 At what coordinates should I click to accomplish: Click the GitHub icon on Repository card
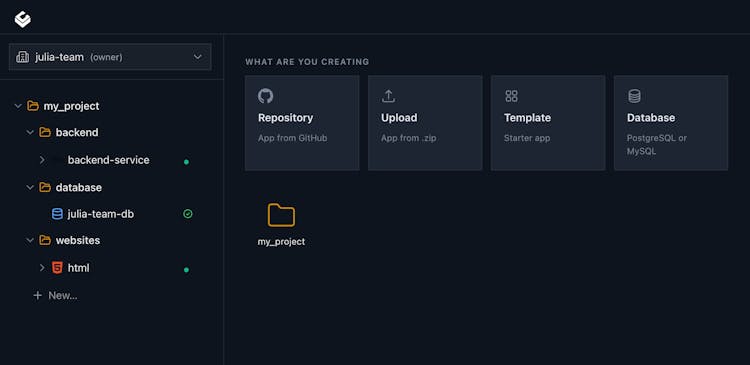tap(265, 96)
